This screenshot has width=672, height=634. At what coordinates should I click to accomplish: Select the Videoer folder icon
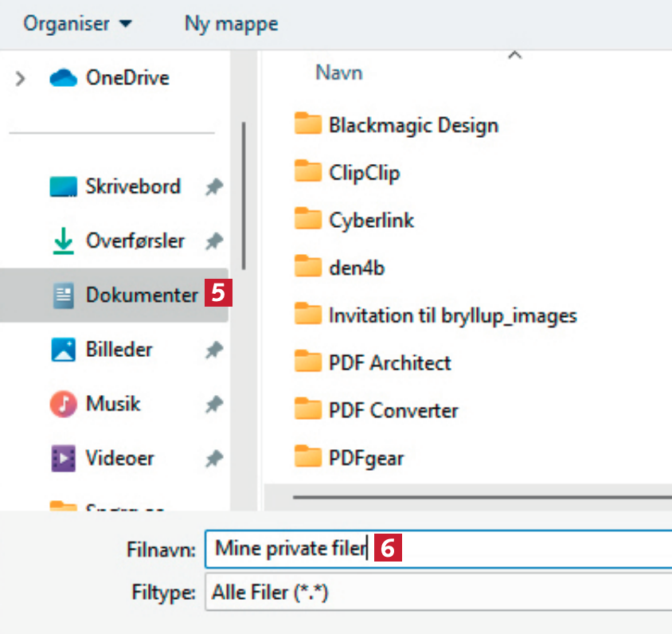pos(64,459)
